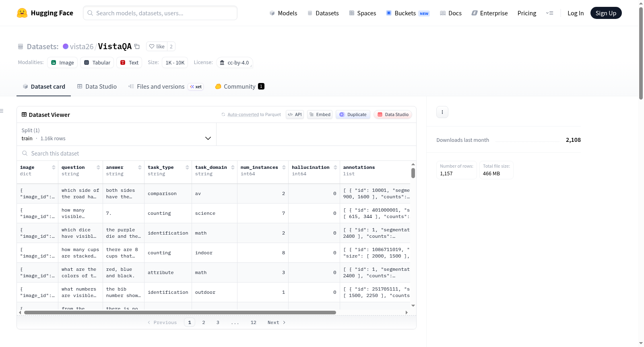Open Data Studio from the viewer header button

(x=393, y=114)
